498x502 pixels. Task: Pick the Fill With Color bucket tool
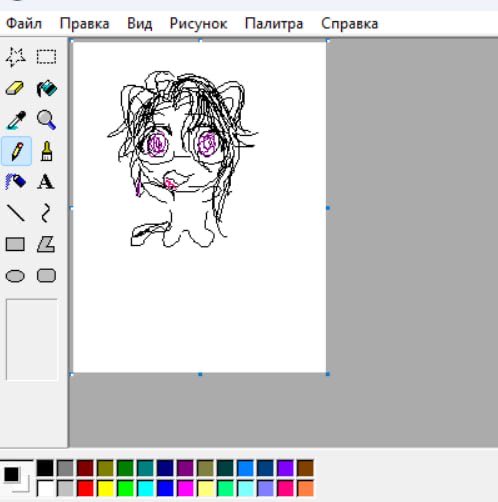[47, 88]
